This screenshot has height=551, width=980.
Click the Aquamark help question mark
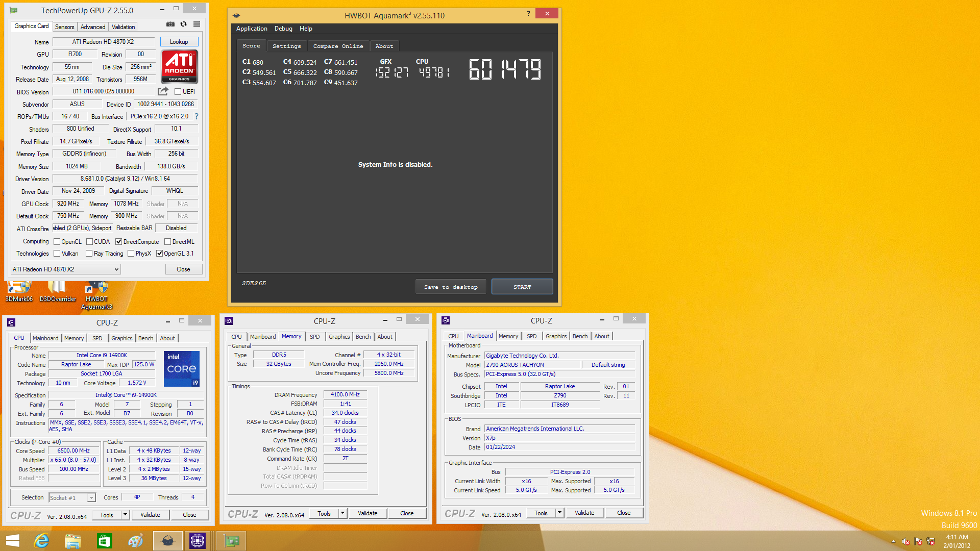click(528, 14)
